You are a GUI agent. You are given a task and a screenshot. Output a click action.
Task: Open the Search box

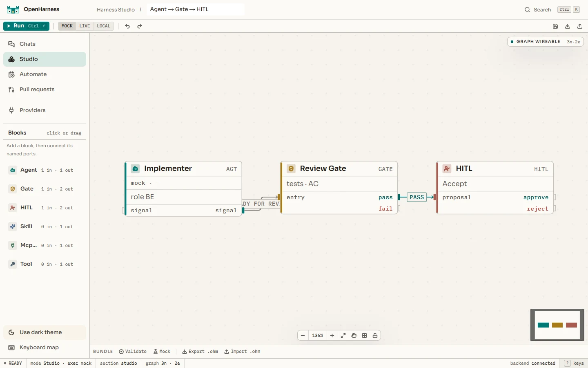[552, 9]
